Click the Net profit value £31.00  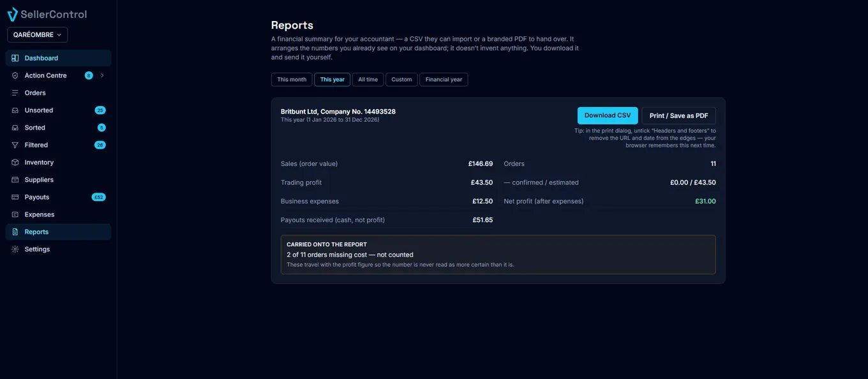(x=705, y=201)
